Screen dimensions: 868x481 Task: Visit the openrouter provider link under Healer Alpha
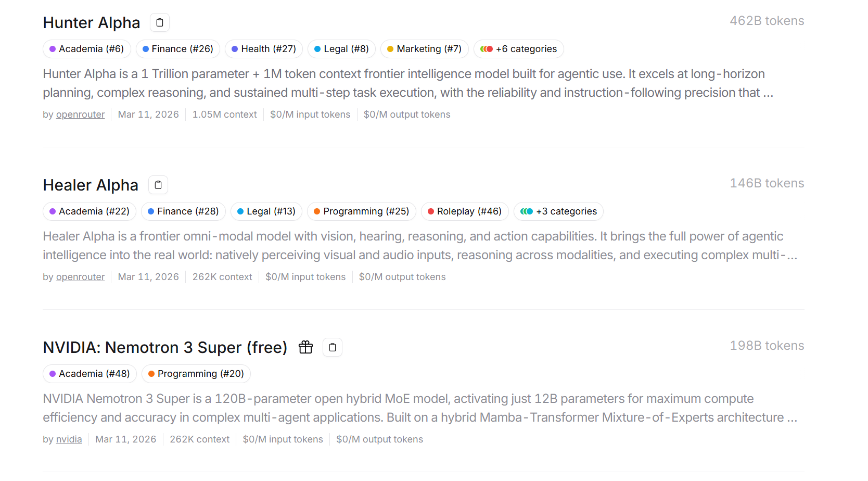[80, 277]
